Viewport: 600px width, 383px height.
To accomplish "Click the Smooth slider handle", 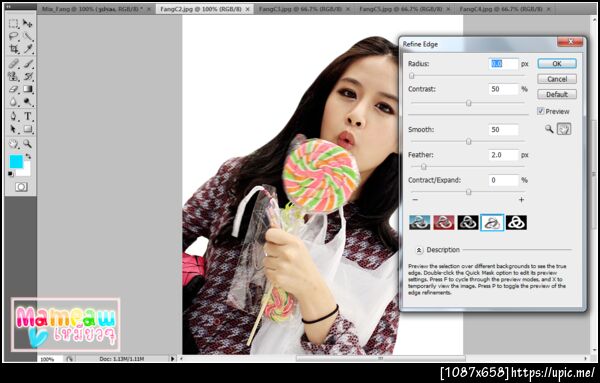I will 468,142.
